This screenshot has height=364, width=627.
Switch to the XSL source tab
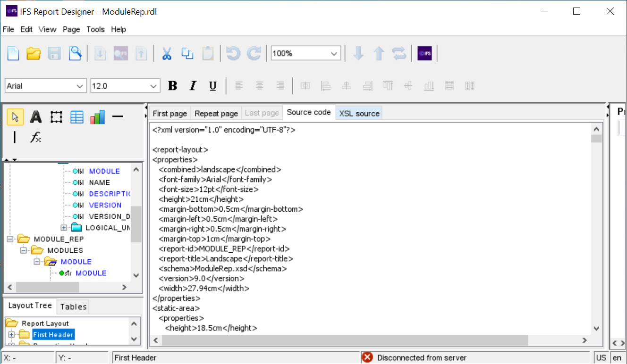tap(359, 113)
